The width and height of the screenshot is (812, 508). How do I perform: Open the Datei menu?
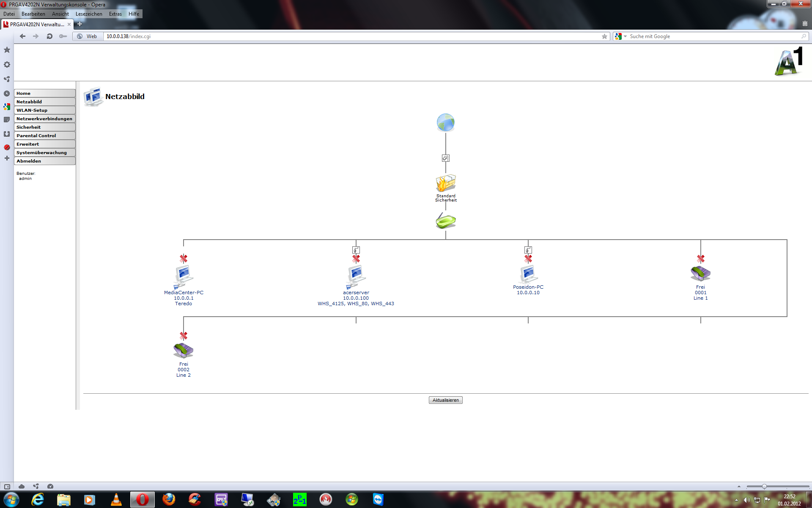(x=9, y=14)
